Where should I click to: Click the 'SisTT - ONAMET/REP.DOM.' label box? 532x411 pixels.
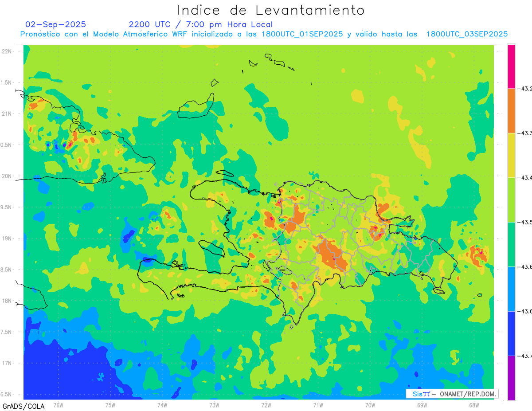click(x=452, y=394)
